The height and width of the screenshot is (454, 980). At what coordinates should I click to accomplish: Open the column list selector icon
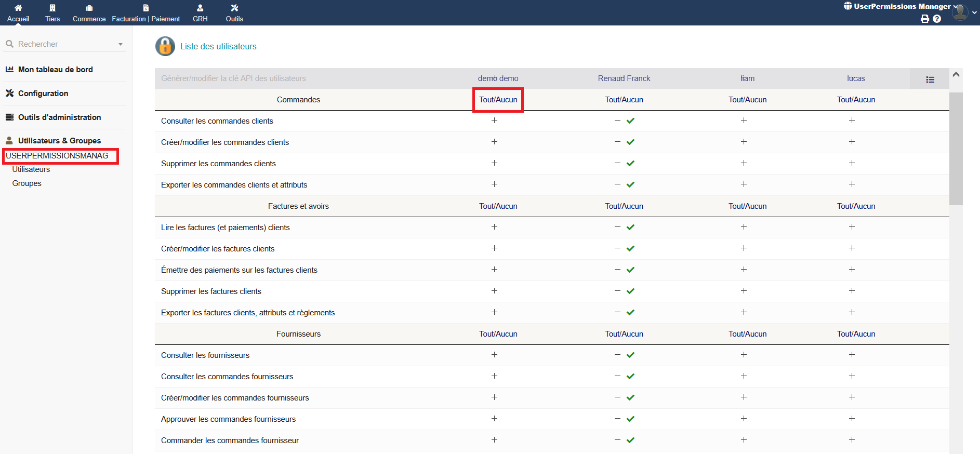tap(930, 79)
